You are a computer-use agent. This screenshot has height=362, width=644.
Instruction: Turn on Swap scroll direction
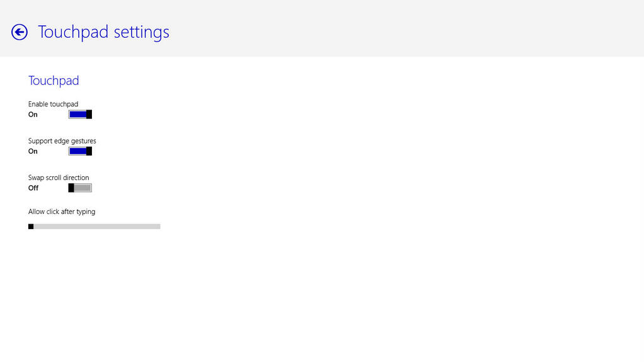[x=80, y=188]
